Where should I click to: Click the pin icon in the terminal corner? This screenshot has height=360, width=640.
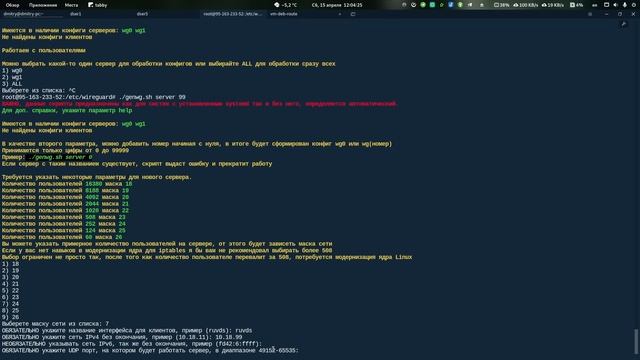coord(624,24)
